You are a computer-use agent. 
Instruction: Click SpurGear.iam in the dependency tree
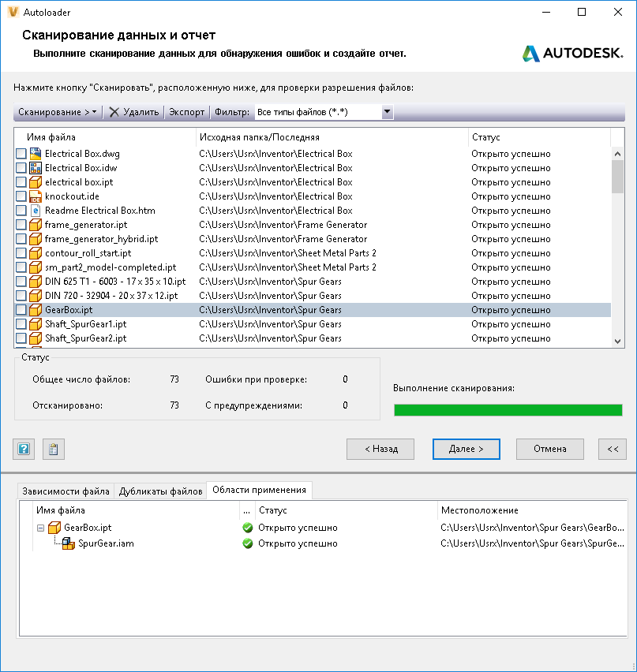[106, 543]
